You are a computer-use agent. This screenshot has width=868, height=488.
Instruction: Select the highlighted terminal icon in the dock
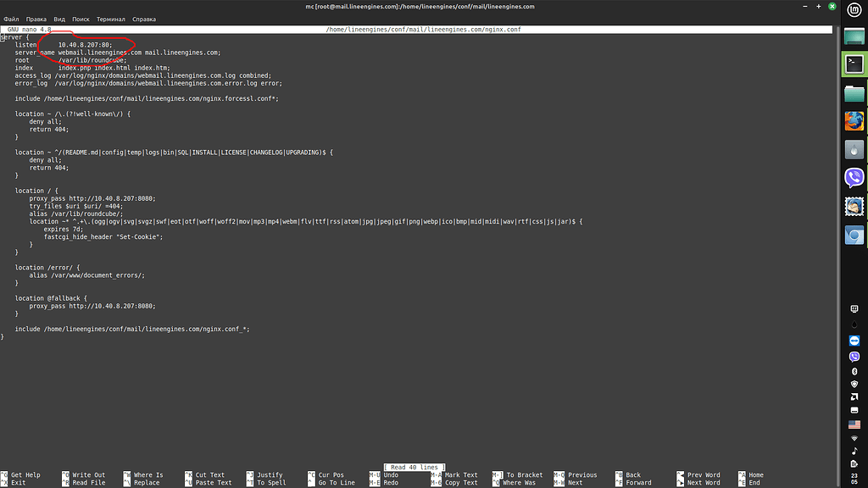click(854, 64)
